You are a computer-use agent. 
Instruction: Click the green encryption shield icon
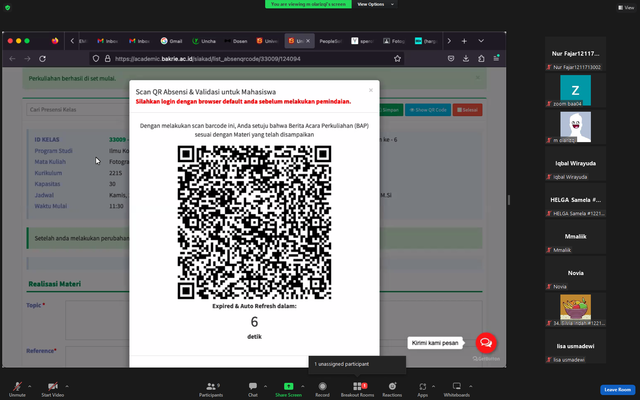click(x=7, y=7)
